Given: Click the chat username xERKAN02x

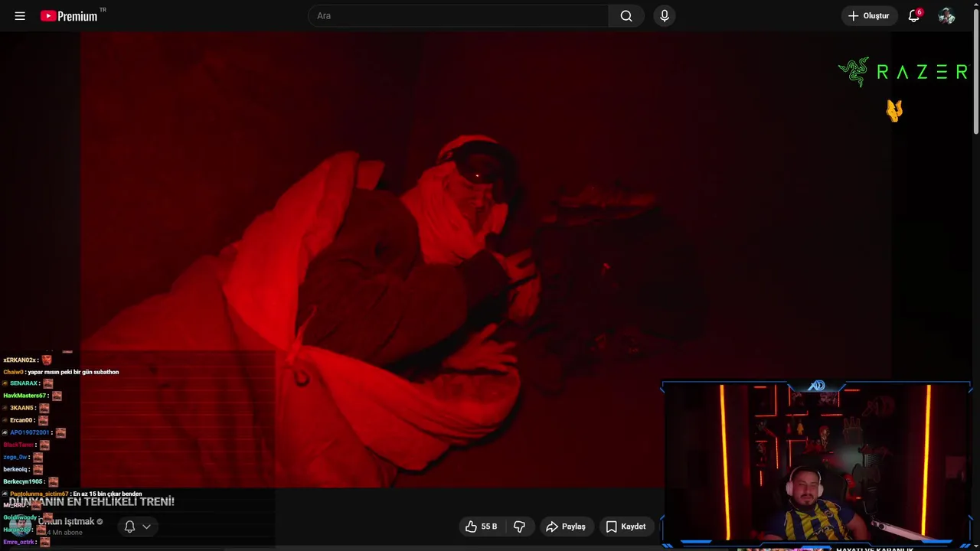Looking at the screenshot, I should (x=19, y=360).
